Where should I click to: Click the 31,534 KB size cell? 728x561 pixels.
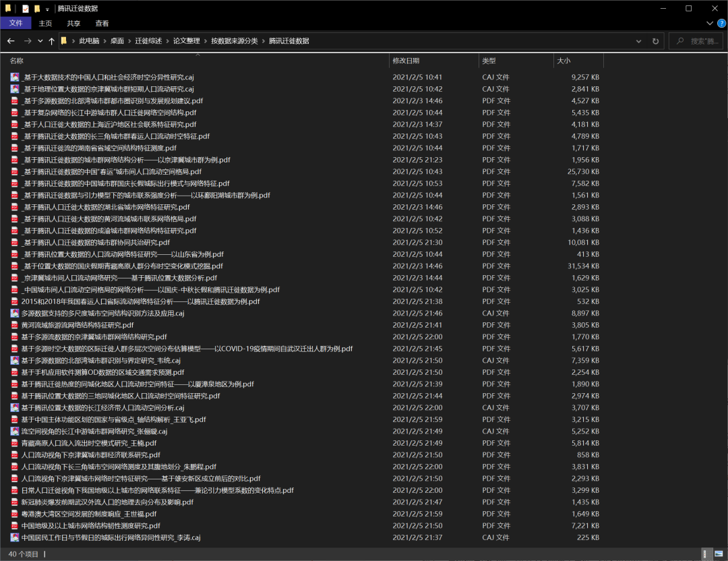pos(583,266)
